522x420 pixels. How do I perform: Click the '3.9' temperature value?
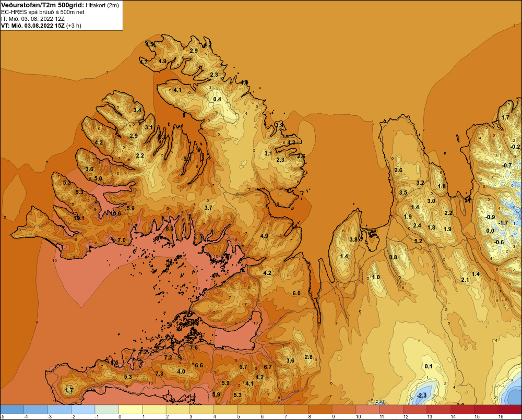pos(279,125)
